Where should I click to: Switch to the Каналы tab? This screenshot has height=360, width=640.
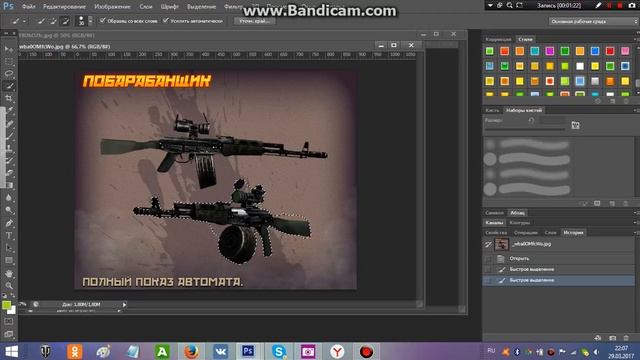[x=494, y=223]
